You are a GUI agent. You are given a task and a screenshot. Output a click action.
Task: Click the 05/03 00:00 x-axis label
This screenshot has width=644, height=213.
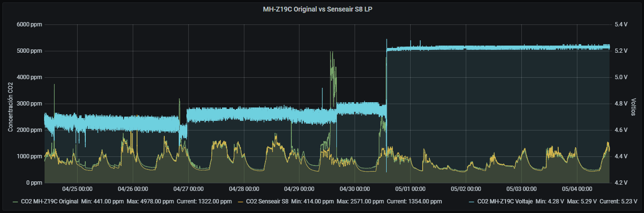tap(522, 189)
